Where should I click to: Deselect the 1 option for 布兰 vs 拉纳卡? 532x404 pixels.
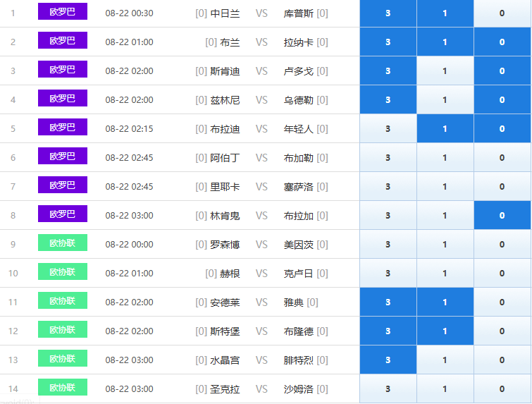pos(445,42)
